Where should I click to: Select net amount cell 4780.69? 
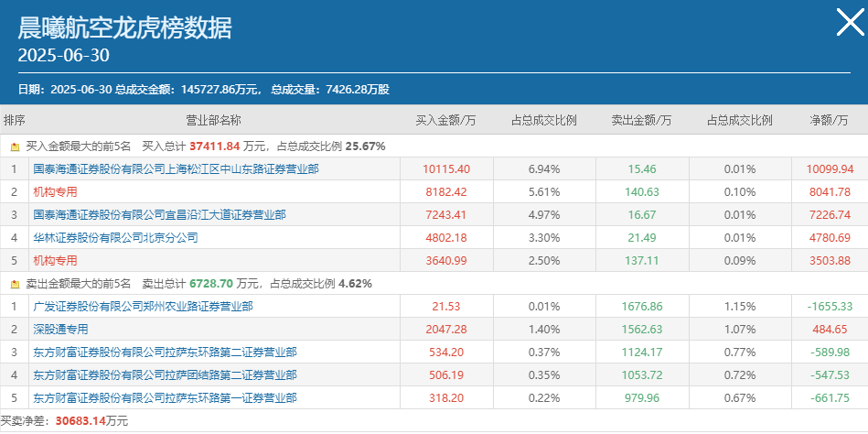[x=830, y=238]
